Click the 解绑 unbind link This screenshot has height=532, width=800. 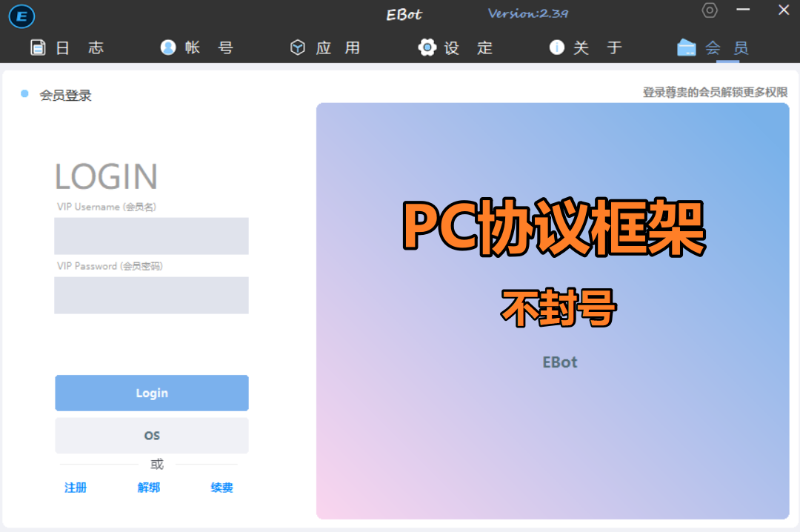point(149,488)
